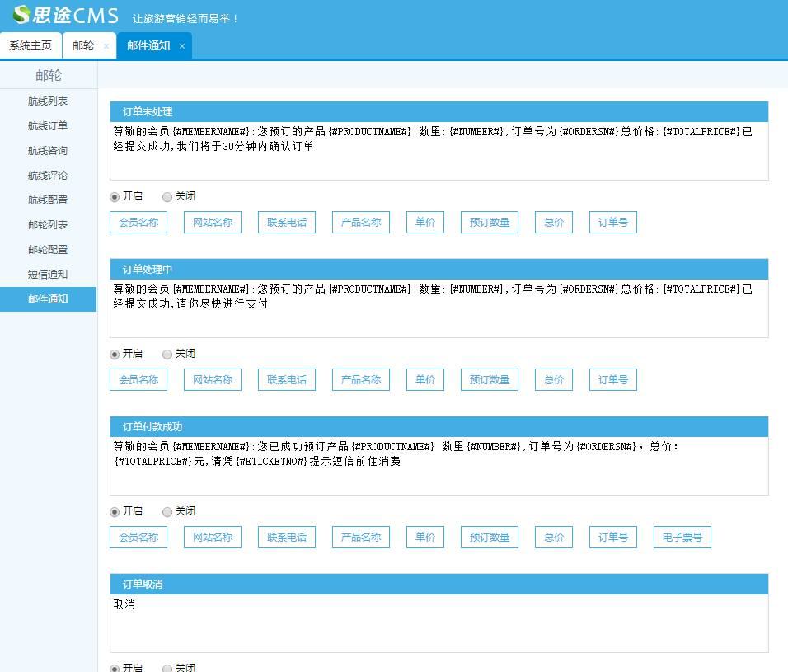Switch to the 系统主页 tab
Screen dimensions: 788x672
point(30,46)
